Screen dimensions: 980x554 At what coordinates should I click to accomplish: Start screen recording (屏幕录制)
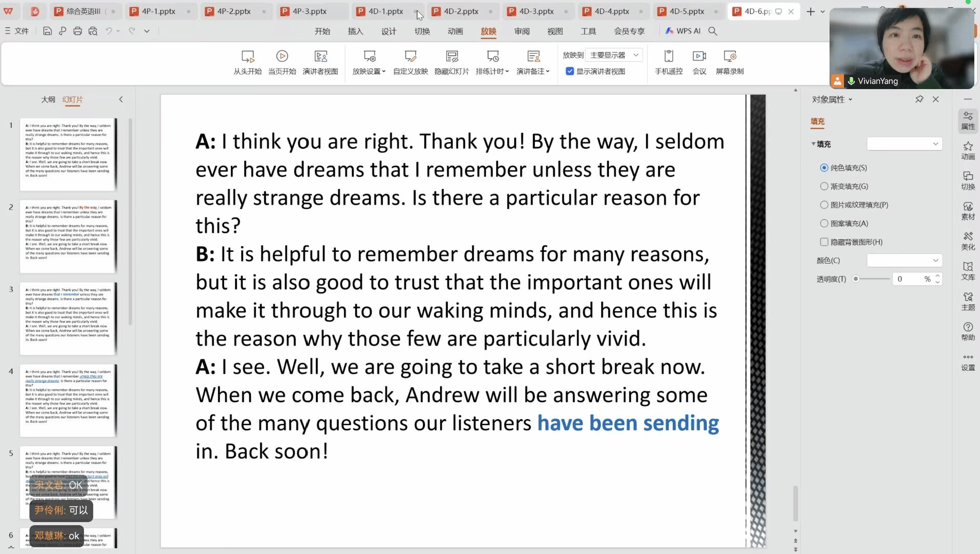(x=729, y=62)
